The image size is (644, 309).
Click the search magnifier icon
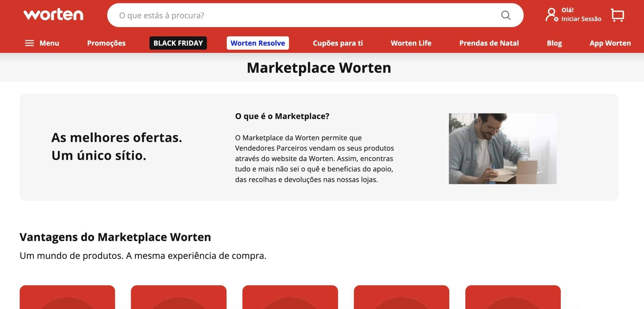[506, 15]
